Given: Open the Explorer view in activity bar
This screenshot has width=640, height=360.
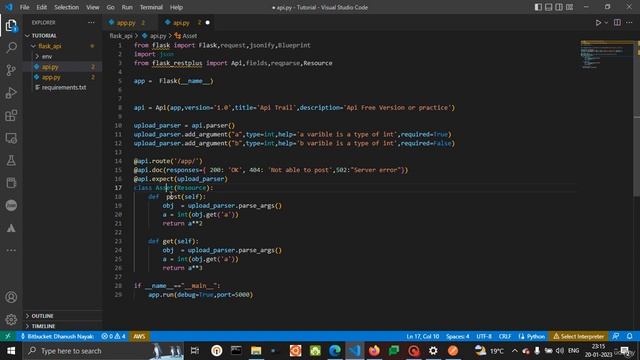Looking at the screenshot, I should point(11,26).
